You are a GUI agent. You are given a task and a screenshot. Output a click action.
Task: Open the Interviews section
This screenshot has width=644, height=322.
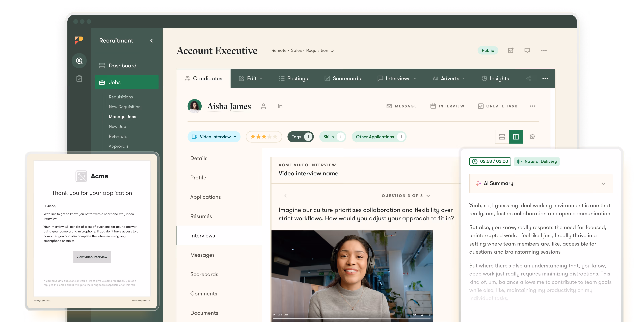click(x=219, y=235)
